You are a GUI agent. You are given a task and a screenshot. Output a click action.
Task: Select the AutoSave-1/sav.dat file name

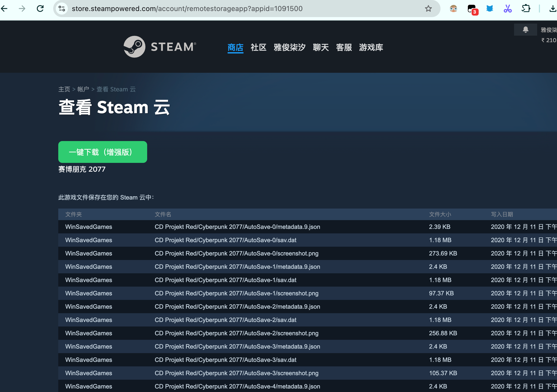[x=226, y=280]
